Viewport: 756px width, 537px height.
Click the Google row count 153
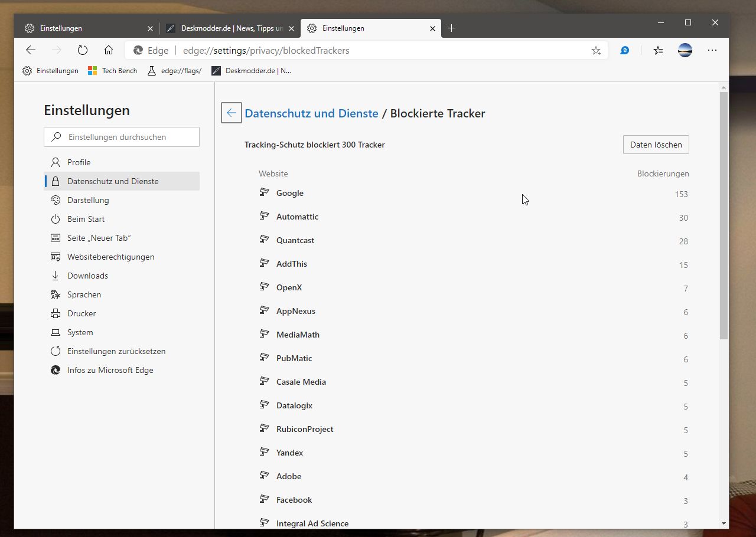681,194
